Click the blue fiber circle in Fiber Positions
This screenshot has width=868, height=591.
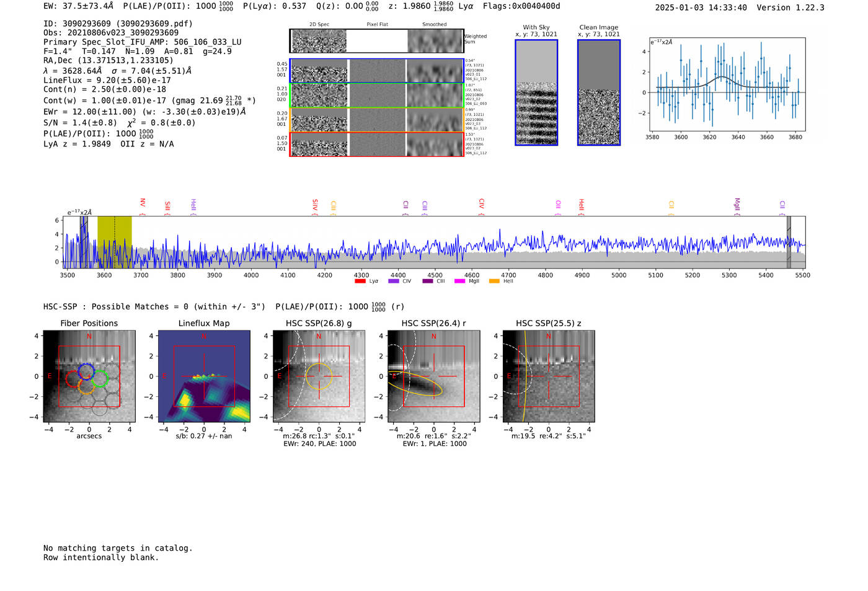86,372
